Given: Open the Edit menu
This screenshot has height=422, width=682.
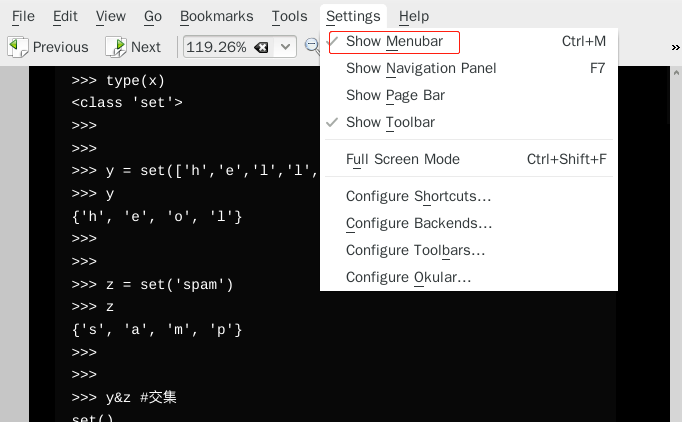Looking at the screenshot, I should click(x=65, y=17).
